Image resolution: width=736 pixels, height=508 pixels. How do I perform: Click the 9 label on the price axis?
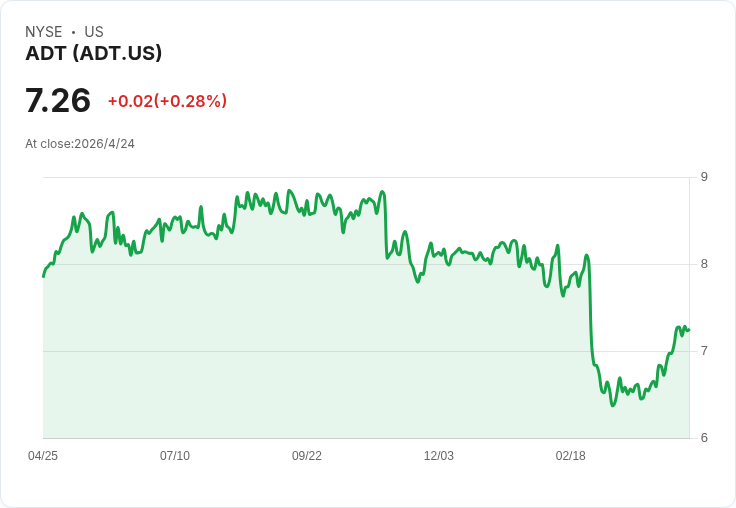704,177
